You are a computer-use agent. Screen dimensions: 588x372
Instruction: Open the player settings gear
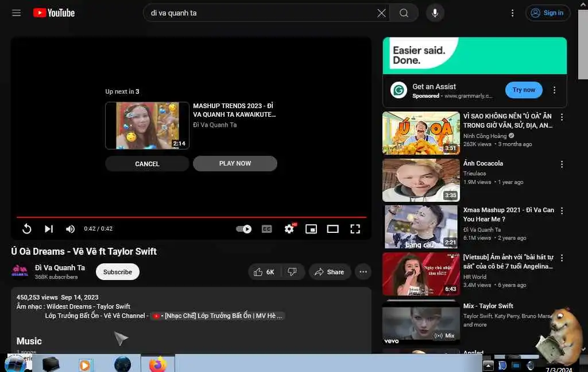pos(289,229)
